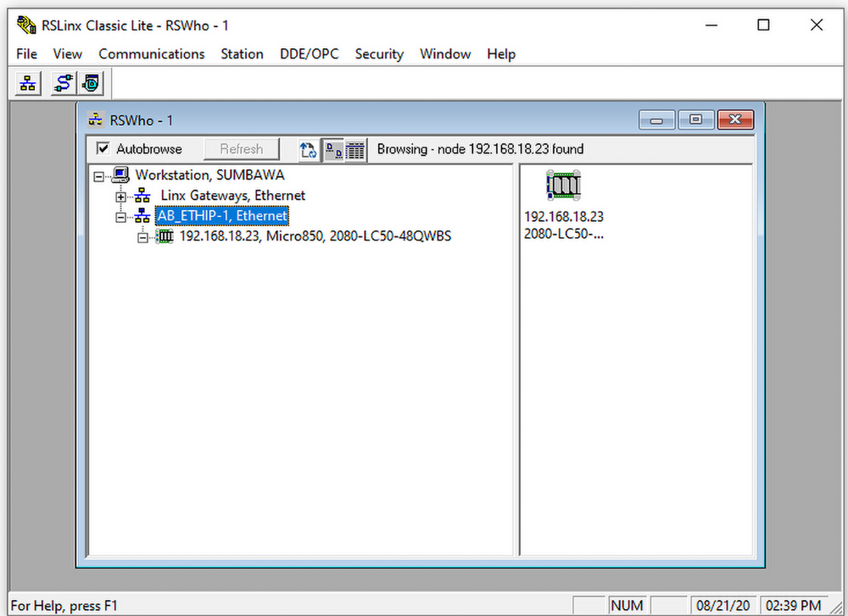Open the Configure Drivers toolbar icon
848x616 pixels.
(x=60, y=83)
